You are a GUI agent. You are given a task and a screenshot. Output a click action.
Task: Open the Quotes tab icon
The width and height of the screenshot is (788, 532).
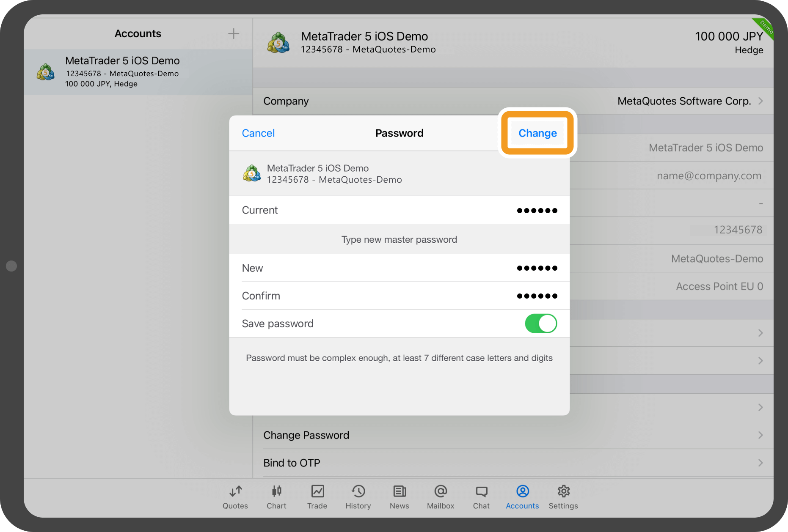click(235, 492)
